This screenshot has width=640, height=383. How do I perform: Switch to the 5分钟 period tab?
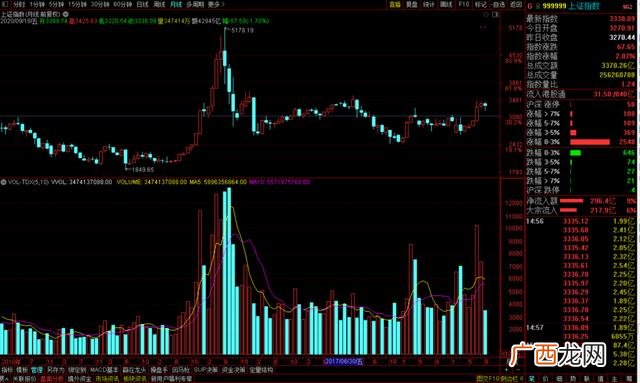(56, 4)
